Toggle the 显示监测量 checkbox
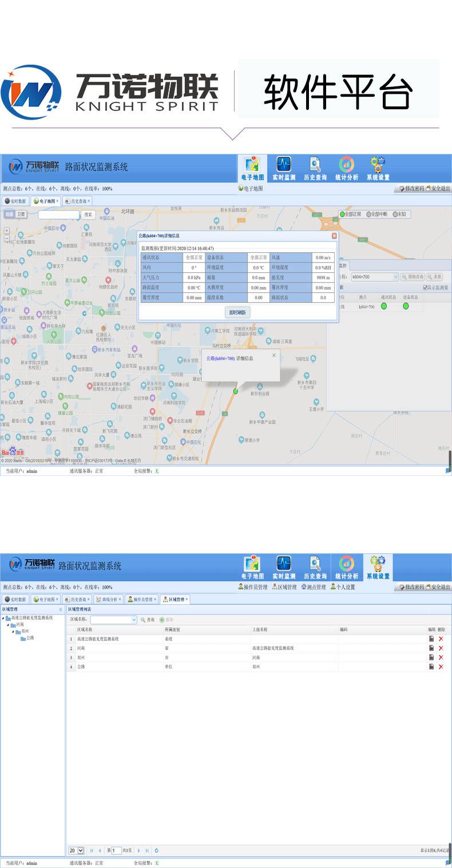 coord(425,287)
